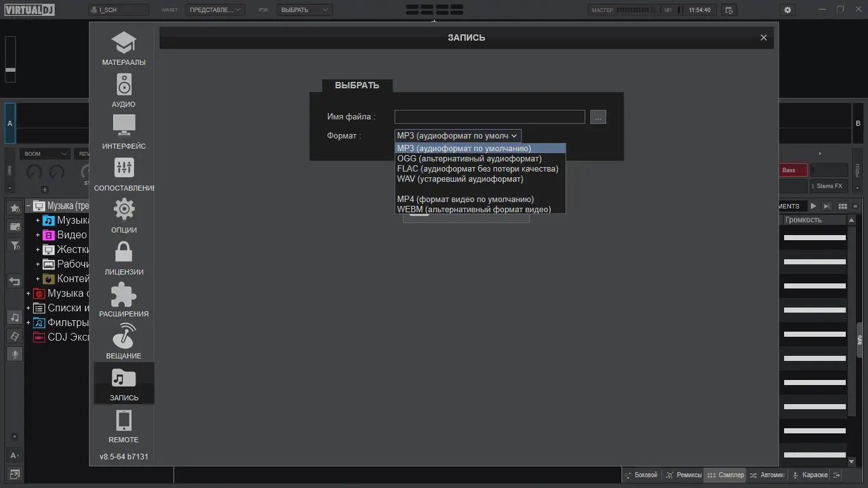Open the Макет layout dropdown

pyautogui.click(x=215, y=10)
